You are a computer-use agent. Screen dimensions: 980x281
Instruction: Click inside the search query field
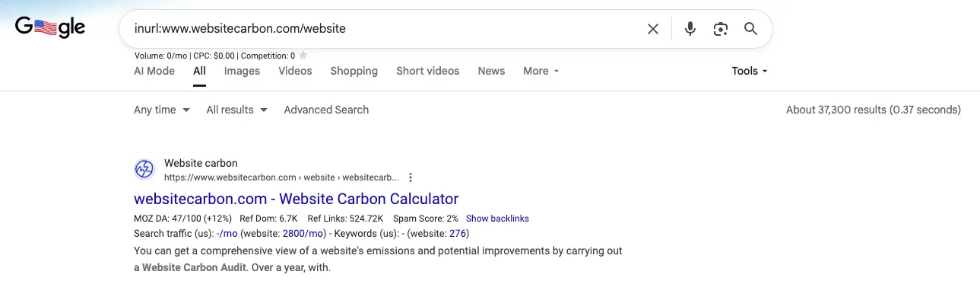coord(380,29)
